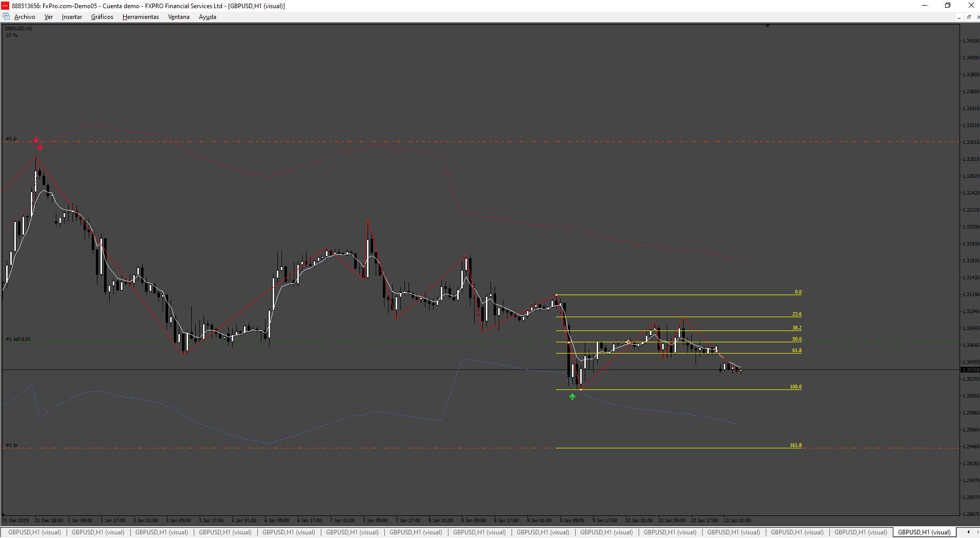Minimize the inner chart window

[x=958, y=17]
